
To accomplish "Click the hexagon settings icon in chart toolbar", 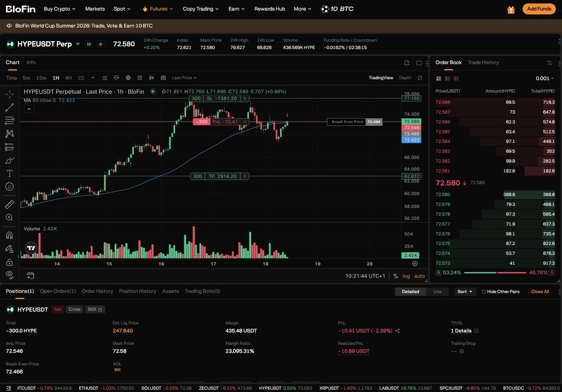I will [127, 78].
